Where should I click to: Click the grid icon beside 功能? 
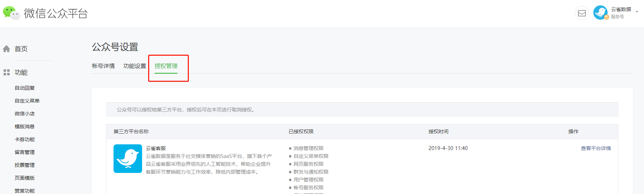tap(6, 73)
